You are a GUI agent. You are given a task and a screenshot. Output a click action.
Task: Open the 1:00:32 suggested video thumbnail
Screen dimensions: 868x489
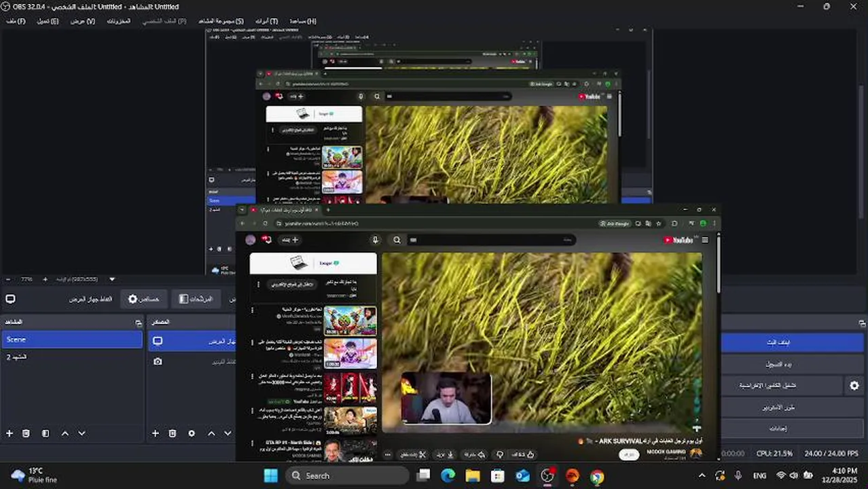point(350,354)
